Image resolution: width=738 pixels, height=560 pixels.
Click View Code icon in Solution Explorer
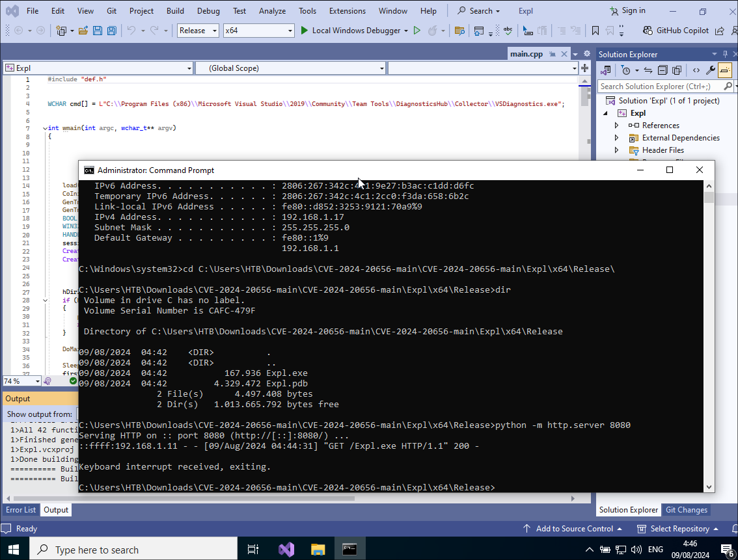point(696,70)
